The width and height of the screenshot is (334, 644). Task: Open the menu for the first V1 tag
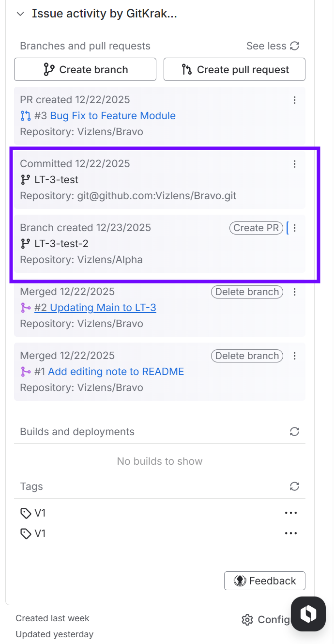(291, 513)
